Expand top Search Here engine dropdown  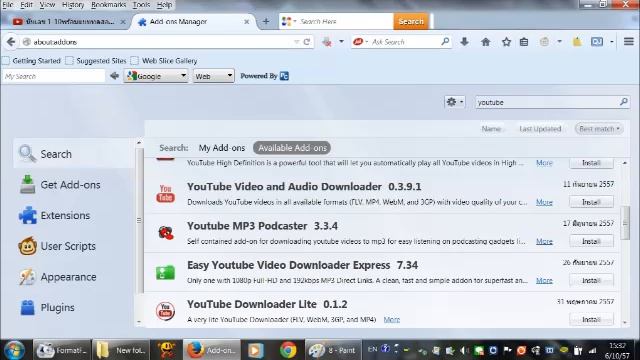[x=295, y=21]
